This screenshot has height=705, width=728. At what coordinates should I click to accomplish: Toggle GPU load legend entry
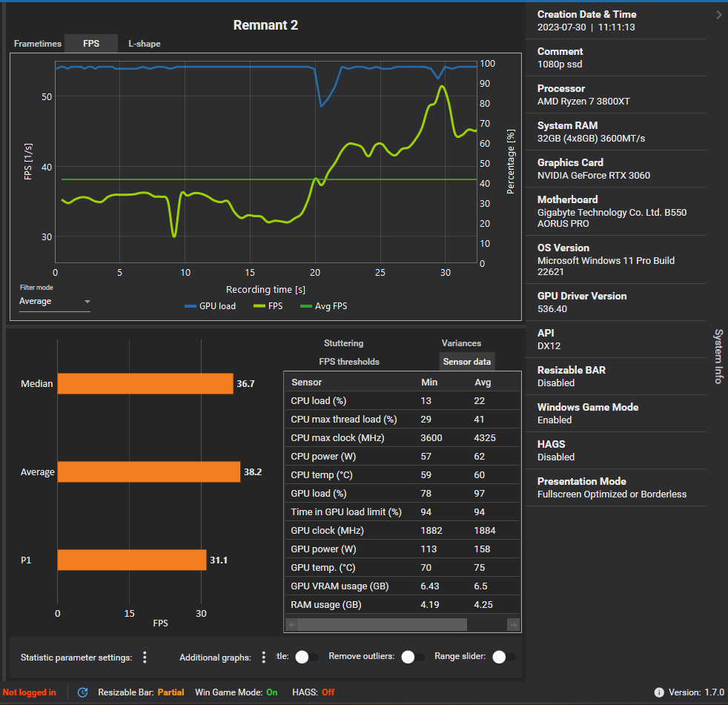click(210, 306)
